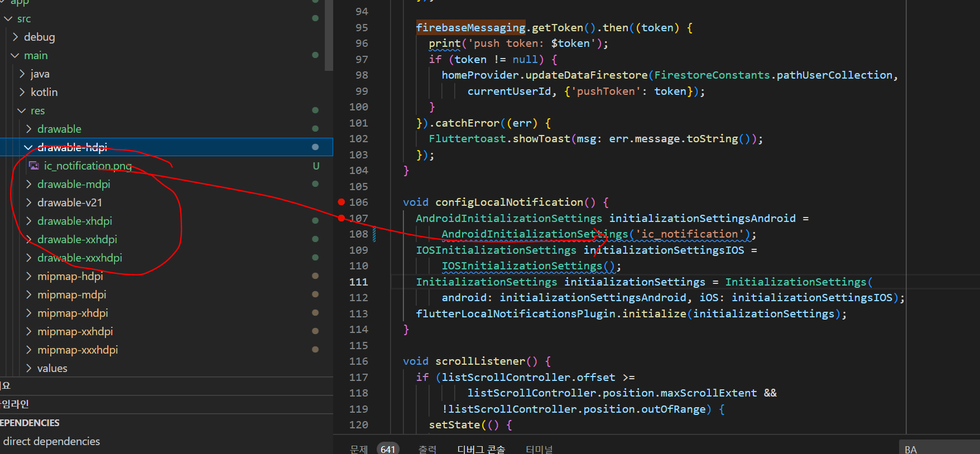Screen dimensions: 980x454
Task: Select direct dependencies item
Action: (x=51, y=441)
